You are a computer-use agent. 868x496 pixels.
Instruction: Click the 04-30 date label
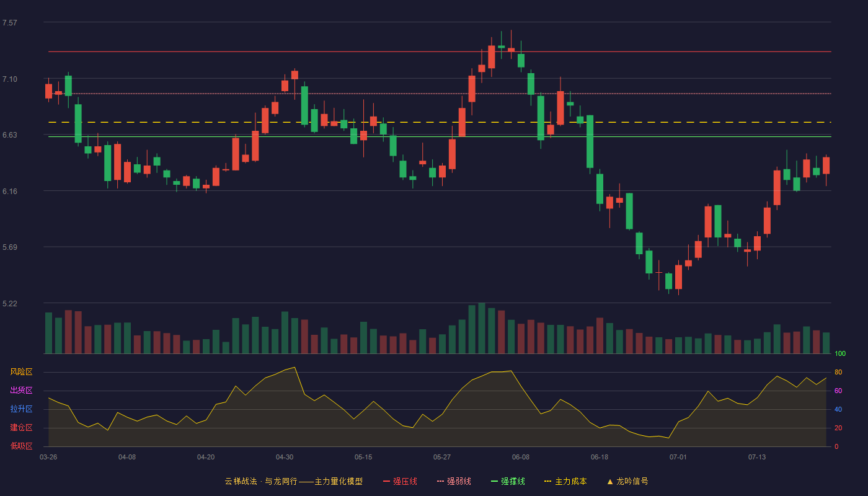pyautogui.click(x=285, y=457)
